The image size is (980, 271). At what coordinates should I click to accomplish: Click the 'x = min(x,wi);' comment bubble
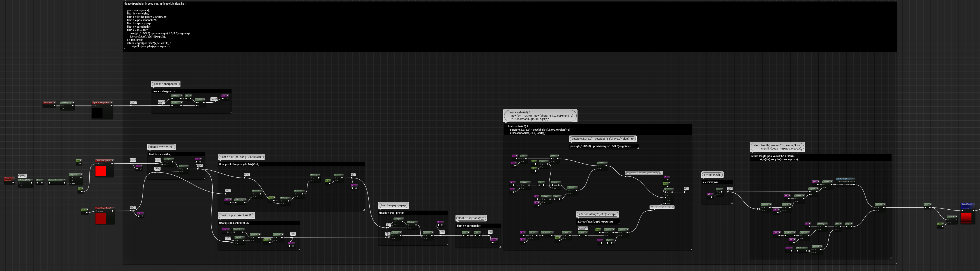[x=713, y=175]
